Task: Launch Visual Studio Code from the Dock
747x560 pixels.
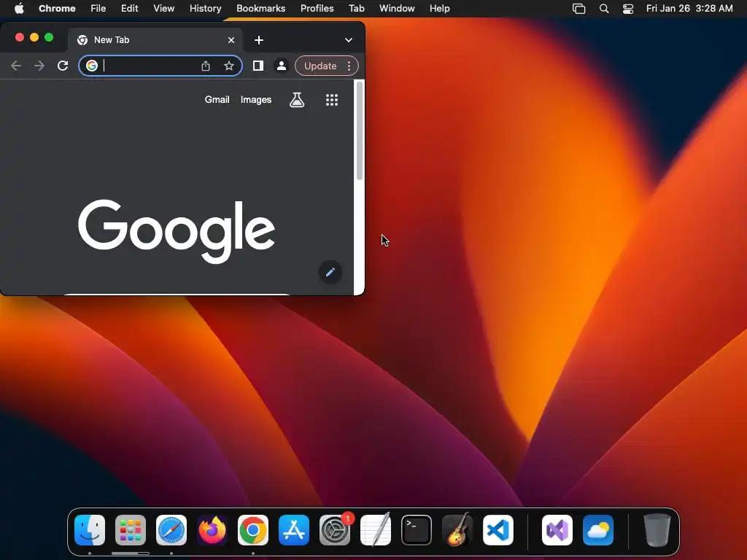Action: [x=498, y=530]
